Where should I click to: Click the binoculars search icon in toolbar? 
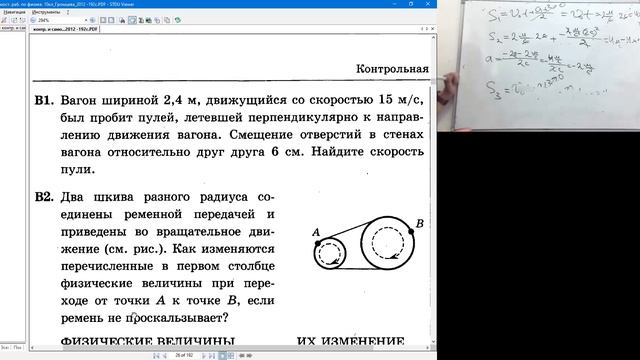[x=122, y=20]
